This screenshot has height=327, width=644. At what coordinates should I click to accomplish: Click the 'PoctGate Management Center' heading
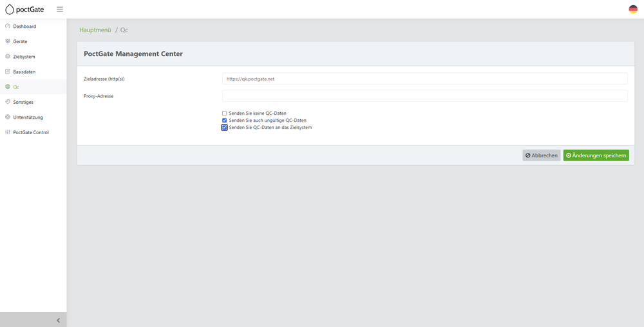point(133,54)
